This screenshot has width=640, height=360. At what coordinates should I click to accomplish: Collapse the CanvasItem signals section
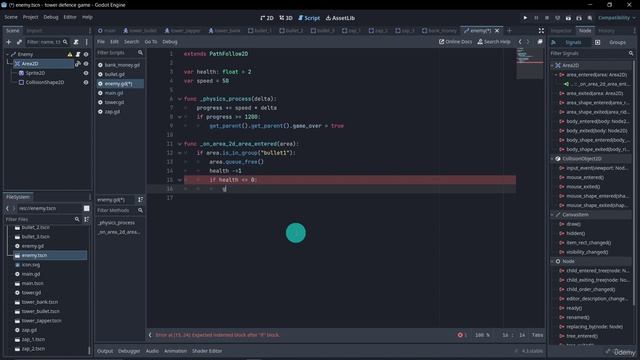(x=552, y=215)
